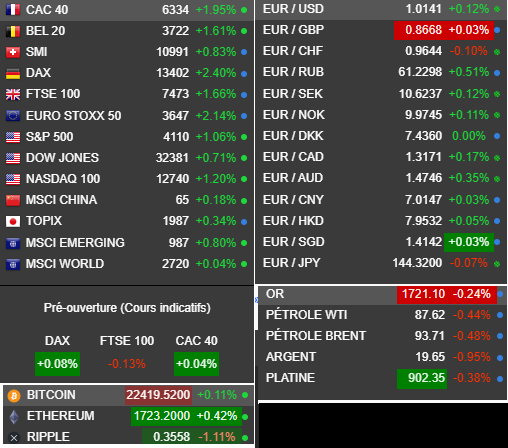Click the US flag beside DOW JONES
Image resolution: width=508 pixels, height=448 pixels.
point(13,158)
